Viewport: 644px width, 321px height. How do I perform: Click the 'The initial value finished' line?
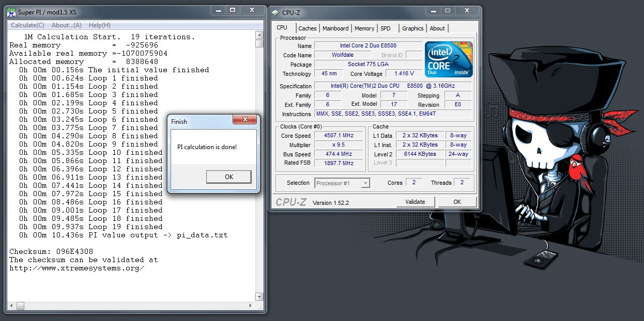click(114, 70)
